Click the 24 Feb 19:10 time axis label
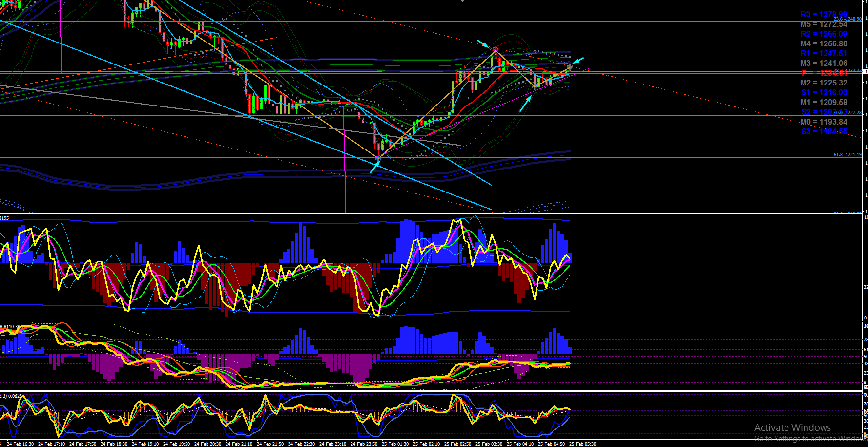 coord(145,444)
